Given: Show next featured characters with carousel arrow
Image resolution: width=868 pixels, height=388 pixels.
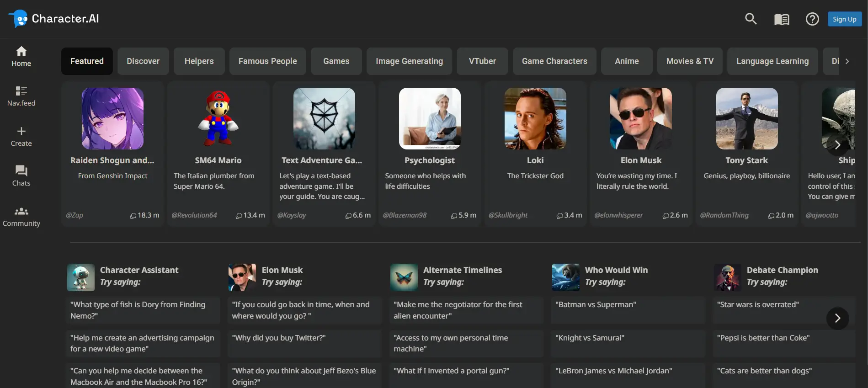Looking at the screenshot, I should (837, 145).
